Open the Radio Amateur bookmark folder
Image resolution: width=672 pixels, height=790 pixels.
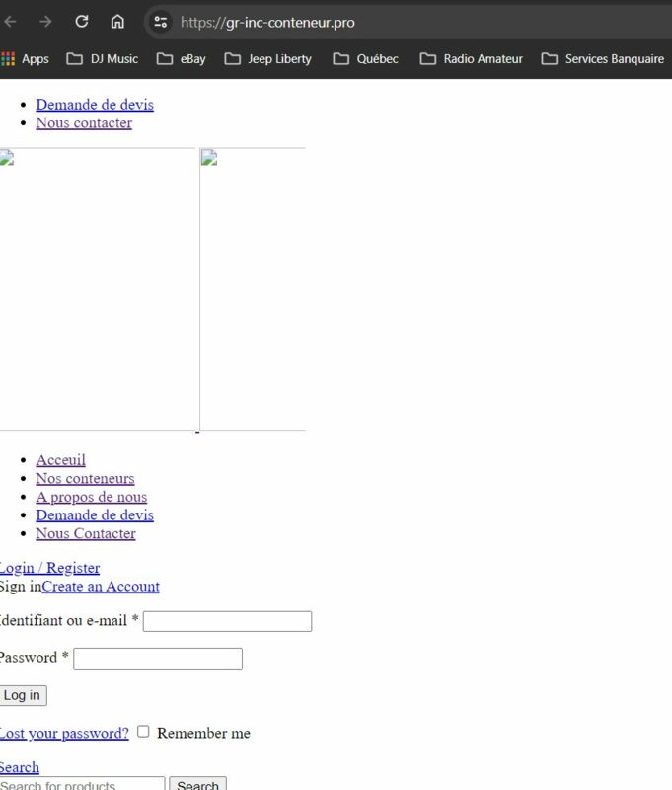tap(471, 59)
